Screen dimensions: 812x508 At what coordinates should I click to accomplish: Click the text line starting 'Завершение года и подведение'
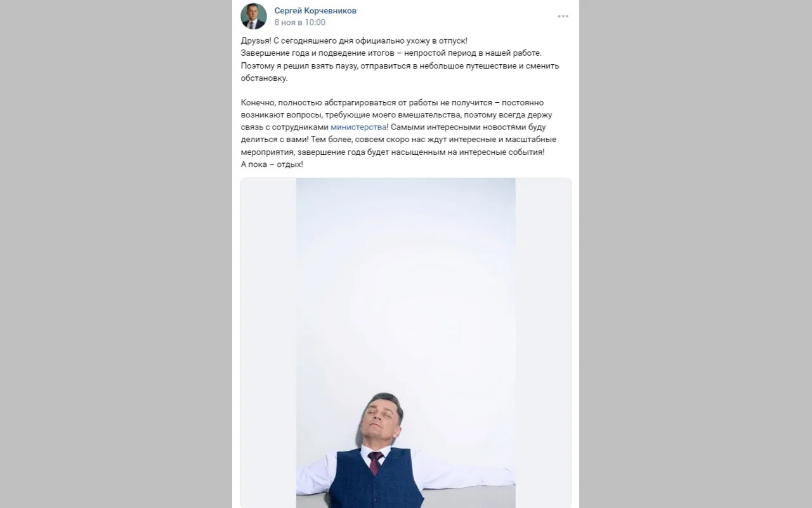391,53
